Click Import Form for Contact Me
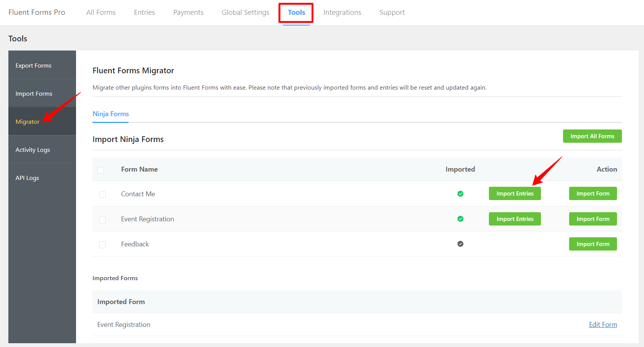 (x=593, y=194)
